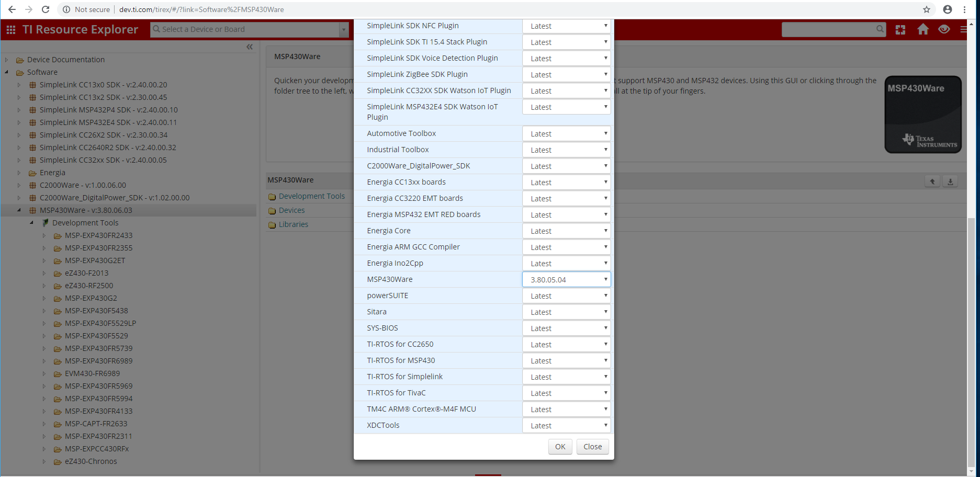The height and width of the screenshot is (477, 980).
Task: Collapse the left tree panel with double chevron
Action: (x=250, y=47)
